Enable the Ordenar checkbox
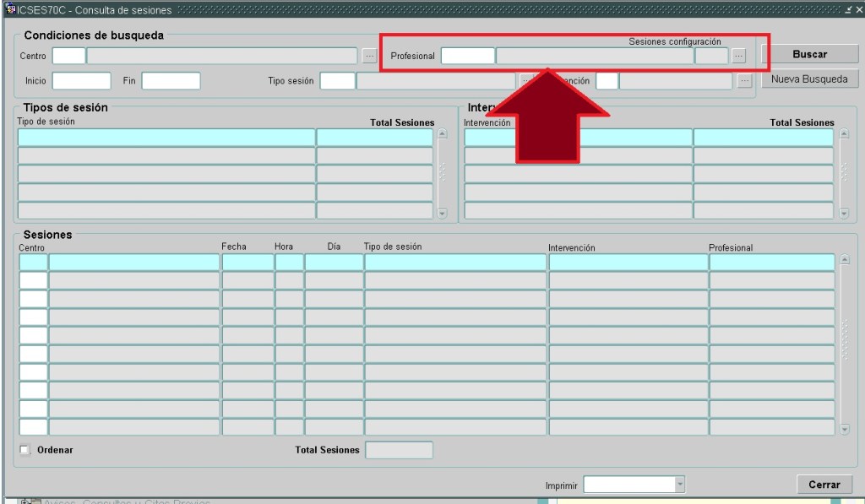Screen dimensions: 865x504 pyautogui.click(x=24, y=450)
